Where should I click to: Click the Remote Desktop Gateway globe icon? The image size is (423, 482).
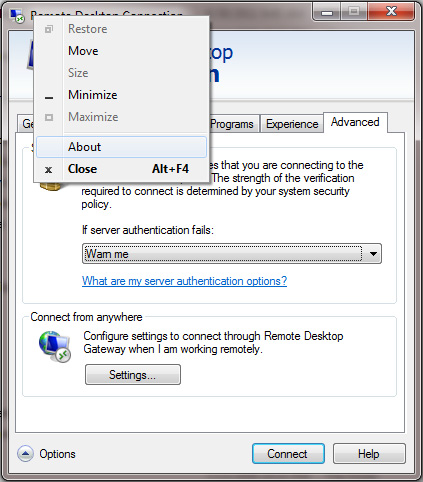click(x=55, y=347)
